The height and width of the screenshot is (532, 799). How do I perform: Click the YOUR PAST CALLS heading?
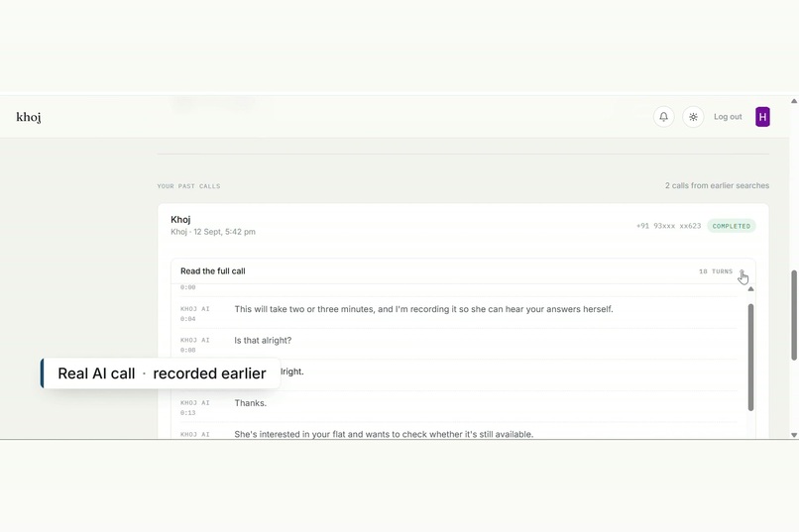click(188, 186)
